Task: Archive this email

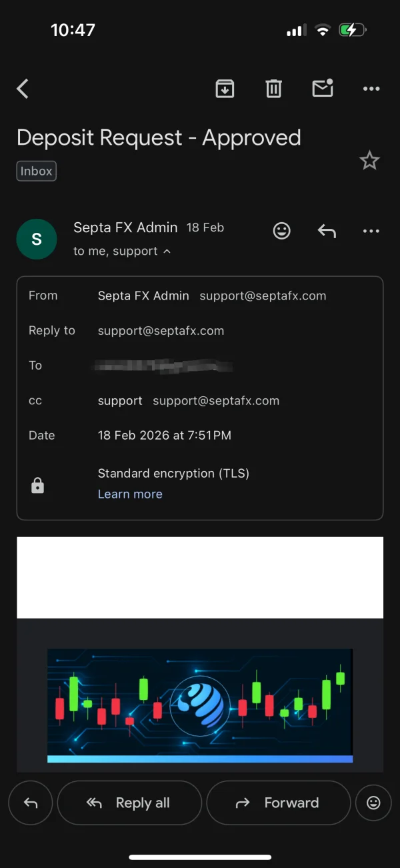Action: click(x=225, y=89)
